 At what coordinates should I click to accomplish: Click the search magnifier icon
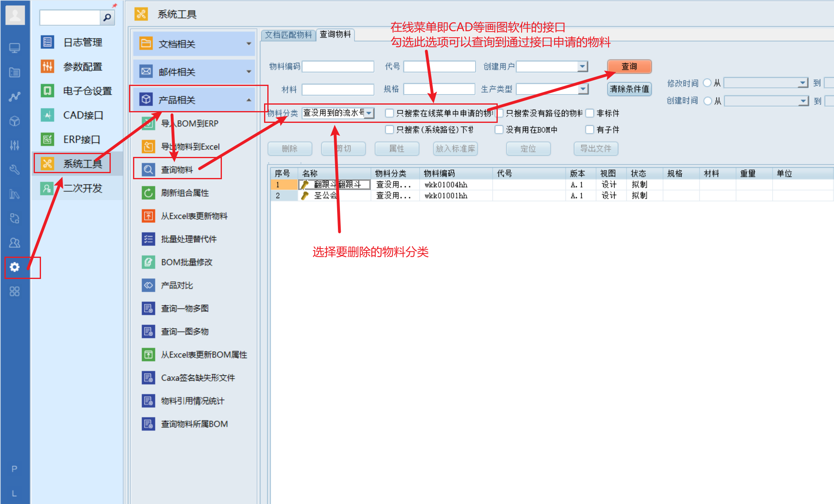coord(107,17)
